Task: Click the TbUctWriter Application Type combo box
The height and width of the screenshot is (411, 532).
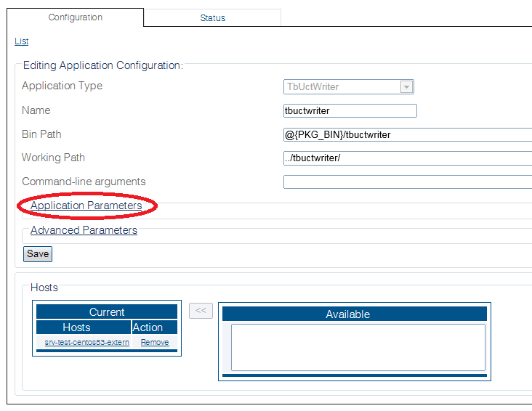Action: coord(342,87)
